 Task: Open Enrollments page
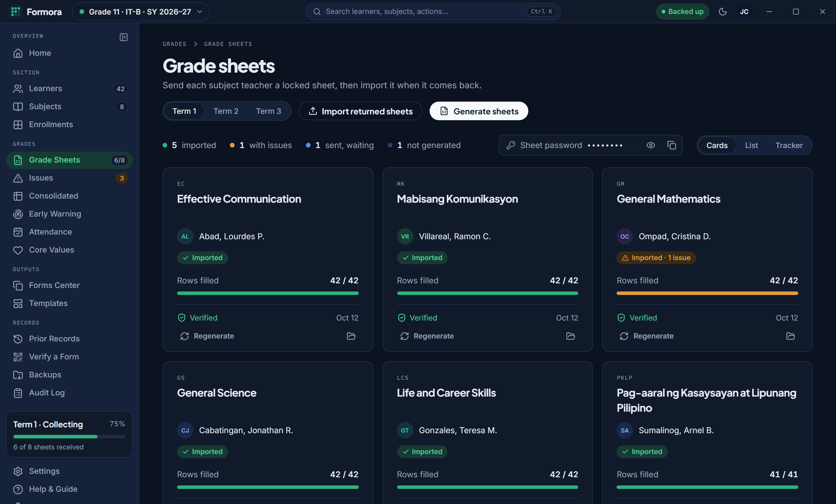pyautogui.click(x=69, y=125)
